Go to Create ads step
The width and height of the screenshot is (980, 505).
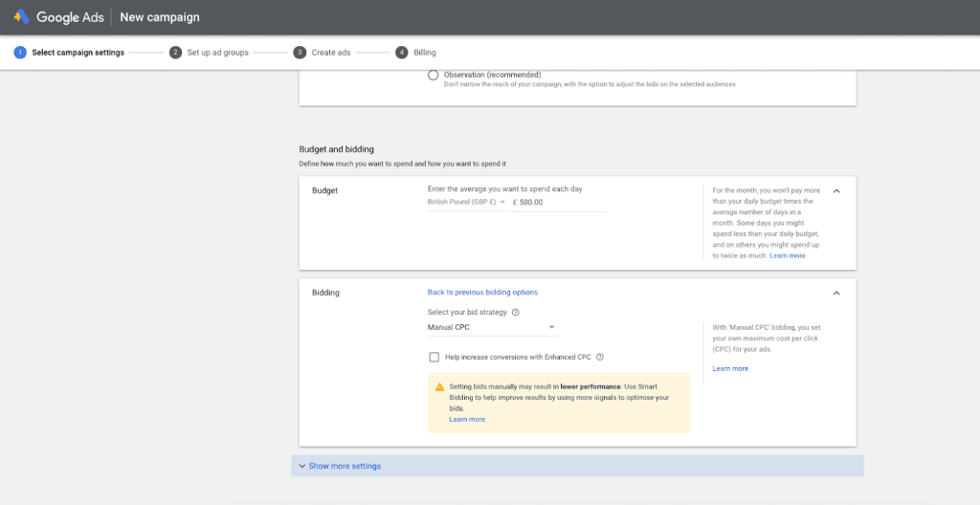pyautogui.click(x=330, y=53)
